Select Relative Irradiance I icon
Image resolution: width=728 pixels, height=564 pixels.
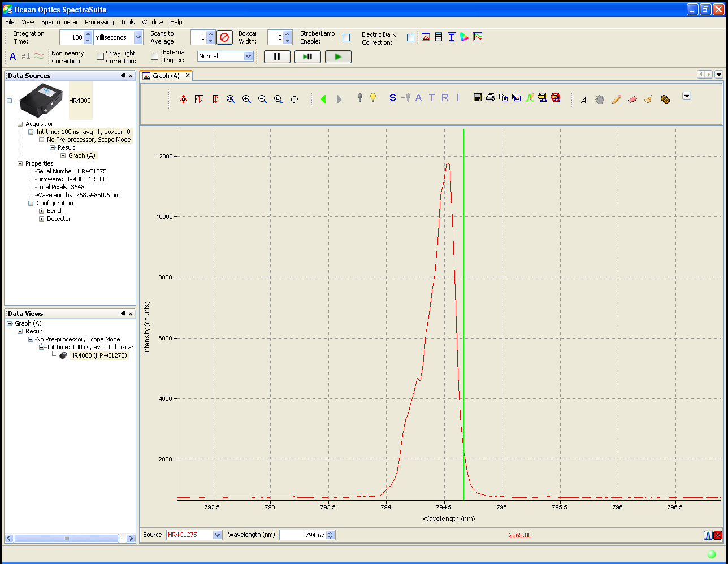coord(458,98)
